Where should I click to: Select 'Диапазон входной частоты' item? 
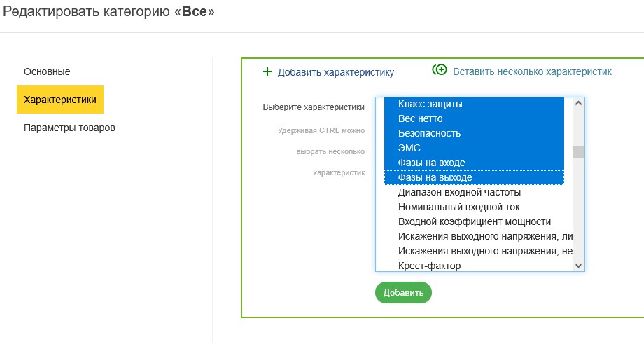(459, 192)
